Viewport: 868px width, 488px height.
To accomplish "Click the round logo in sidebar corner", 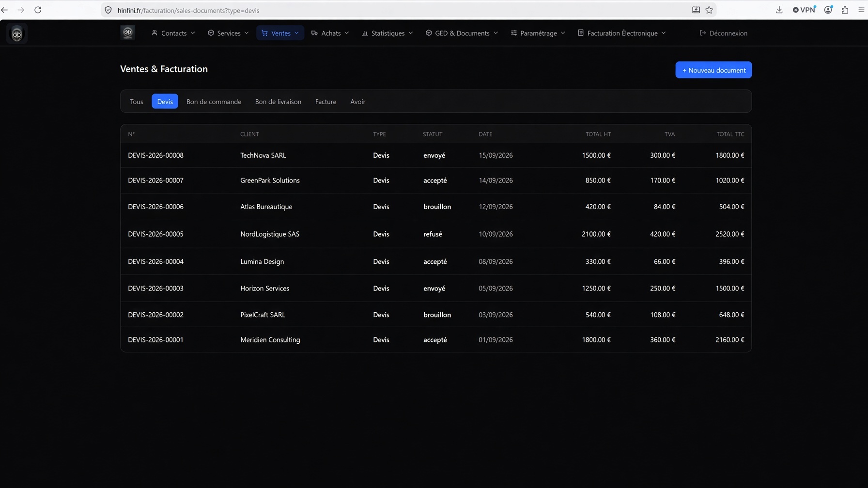I will 17,34.
